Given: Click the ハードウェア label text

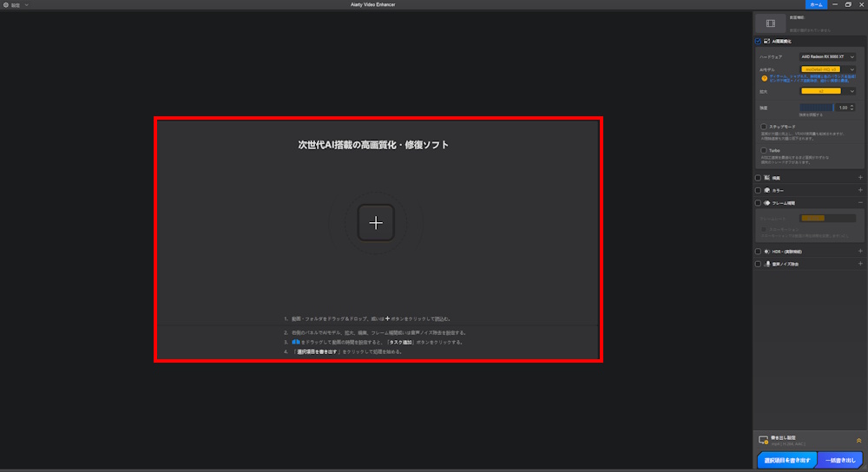Looking at the screenshot, I should tap(771, 57).
